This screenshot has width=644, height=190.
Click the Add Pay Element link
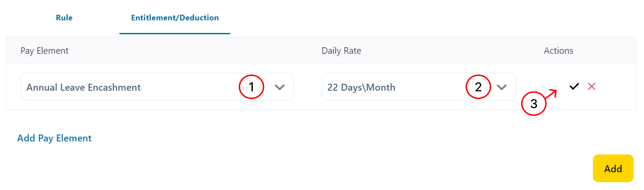(54, 138)
